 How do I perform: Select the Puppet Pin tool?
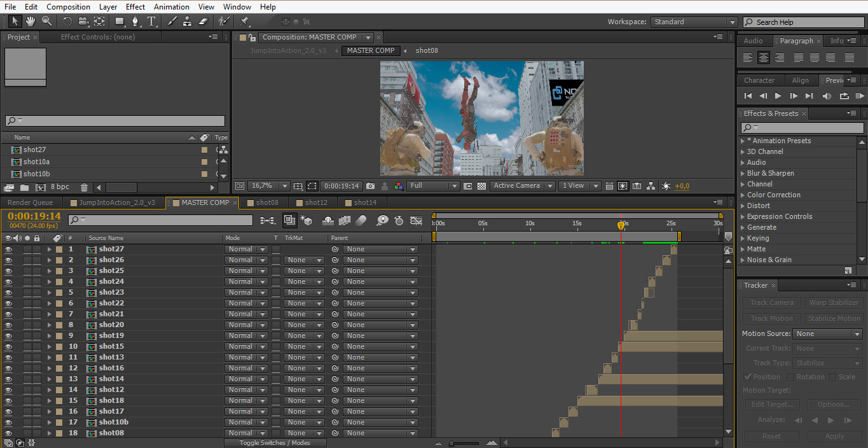245,21
